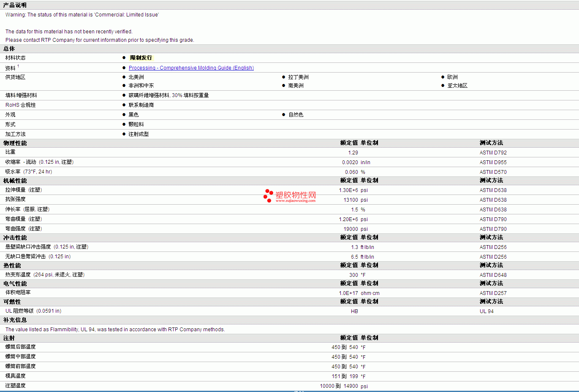Open the Processing Comprehensive Molding Guide link

(191, 68)
